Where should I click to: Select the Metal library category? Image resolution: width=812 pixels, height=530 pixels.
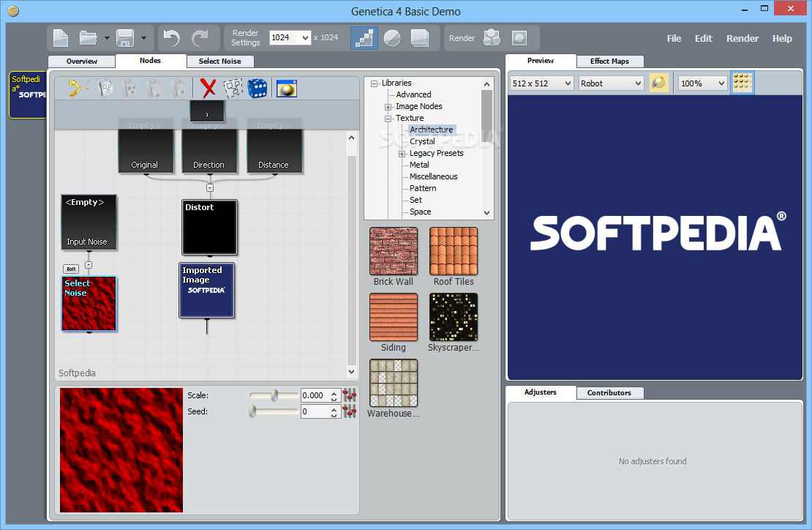(x=419, y=165)
